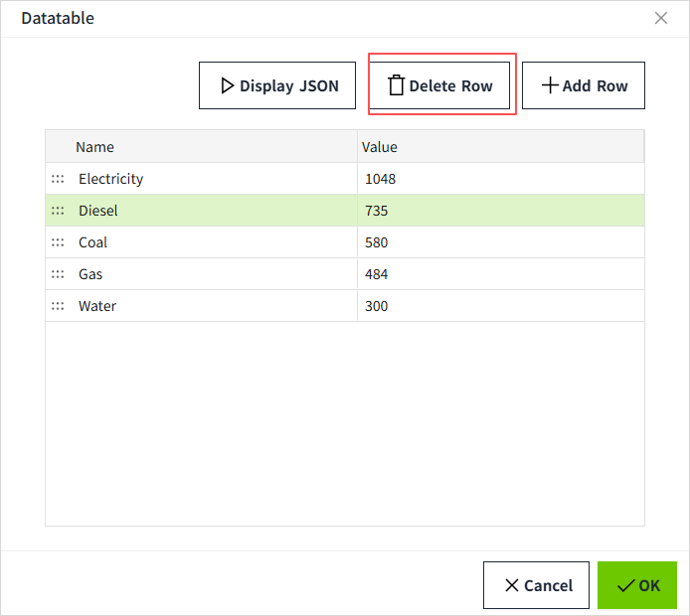
Task: Delete the selected row
Action: tap(440, 85)
